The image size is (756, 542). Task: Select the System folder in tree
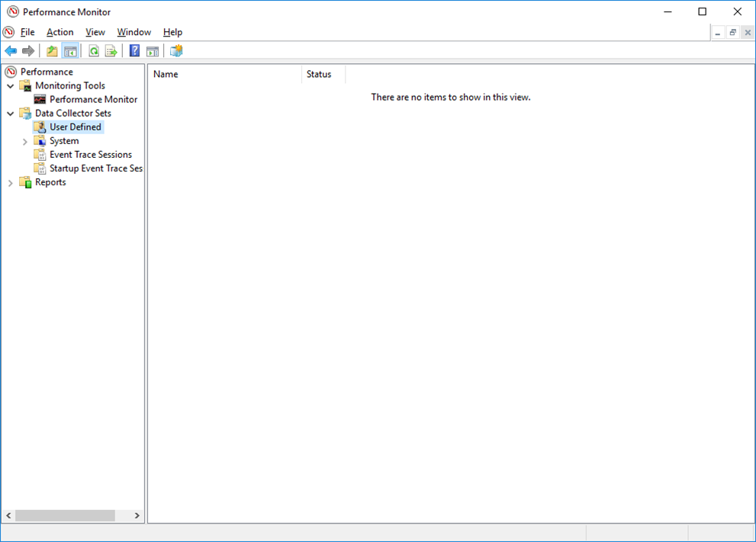click(64, 141)
